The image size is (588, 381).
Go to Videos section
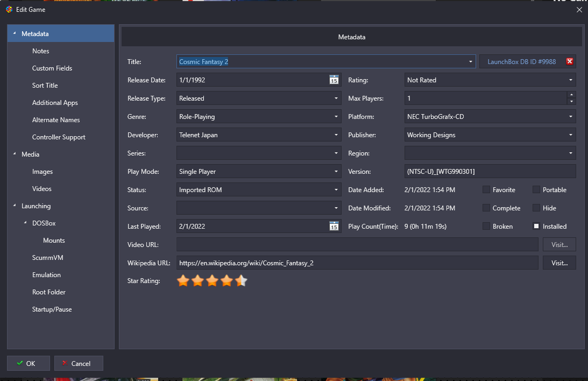tap(41, 189)
